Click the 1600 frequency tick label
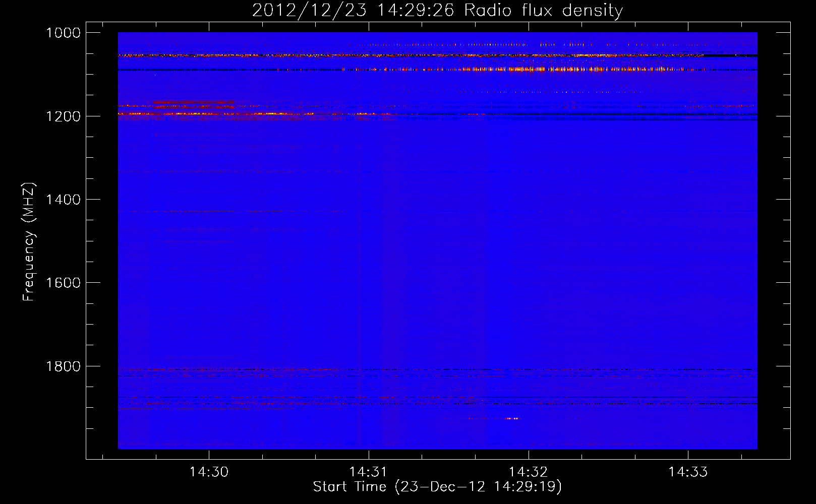The height and width of the screenshot is (504, 816). [63, 283]
